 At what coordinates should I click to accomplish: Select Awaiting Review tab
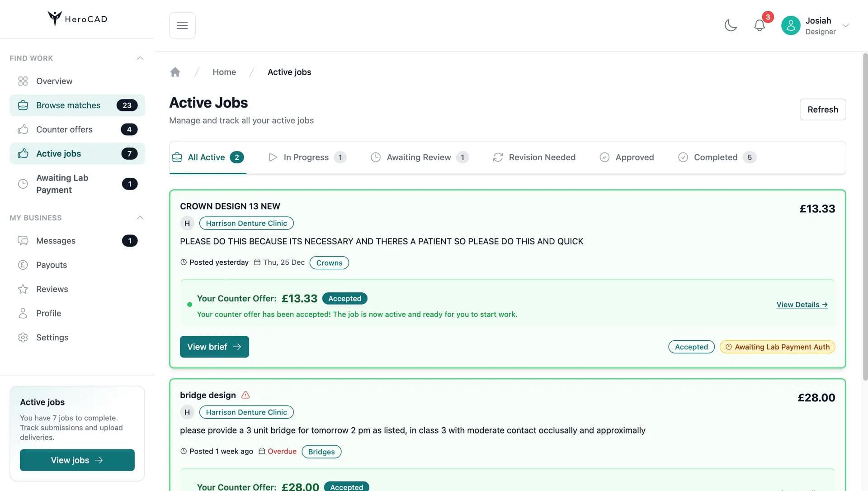pos(419,157)
